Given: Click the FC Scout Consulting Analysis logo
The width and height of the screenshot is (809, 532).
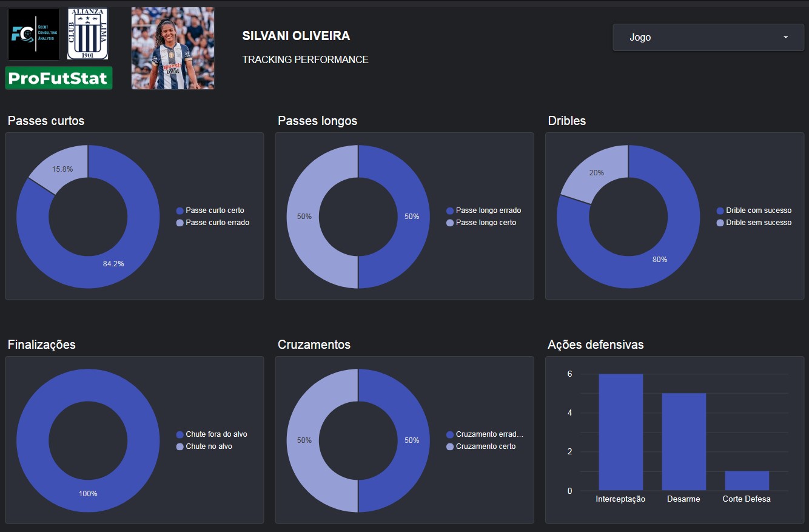Looking at the screenshot, I should coord(34,34).
